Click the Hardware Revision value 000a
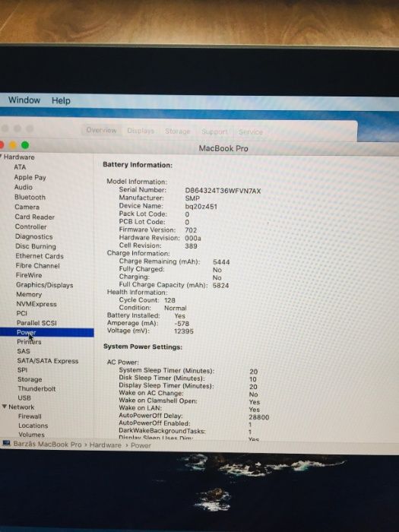 (193, 238)
